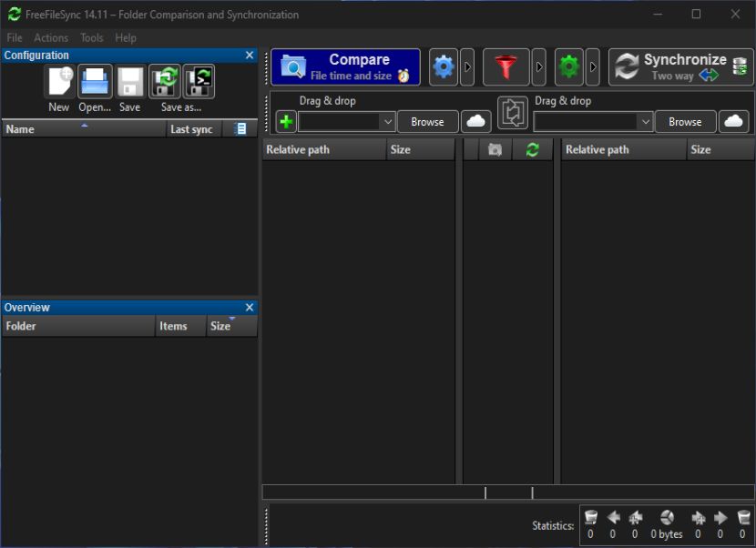Click right-side create statistics icon

[698, 518]
